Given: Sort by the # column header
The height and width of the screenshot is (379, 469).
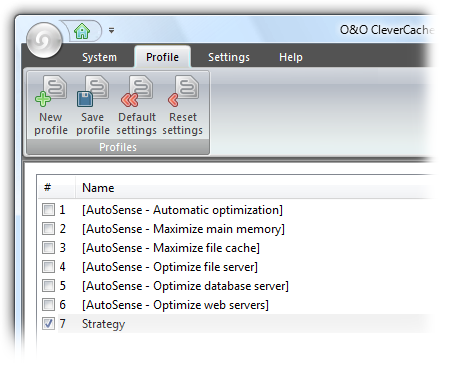Looking at the screenshot, I should point(56,188).
